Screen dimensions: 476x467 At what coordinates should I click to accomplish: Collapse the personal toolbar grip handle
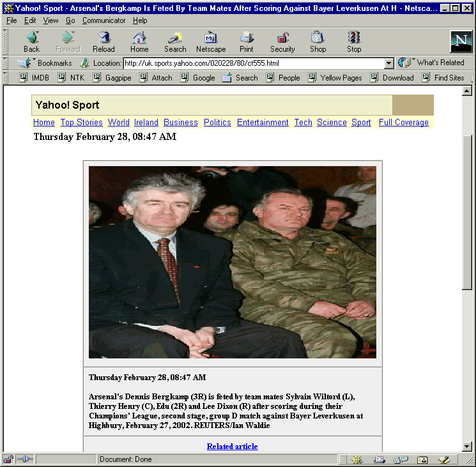coord(5,78)
